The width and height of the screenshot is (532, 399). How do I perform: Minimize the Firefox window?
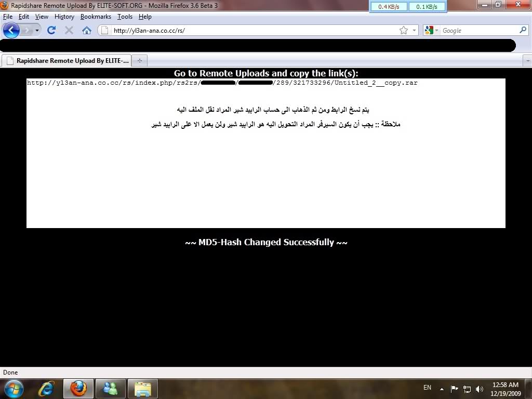click(485, 5)
